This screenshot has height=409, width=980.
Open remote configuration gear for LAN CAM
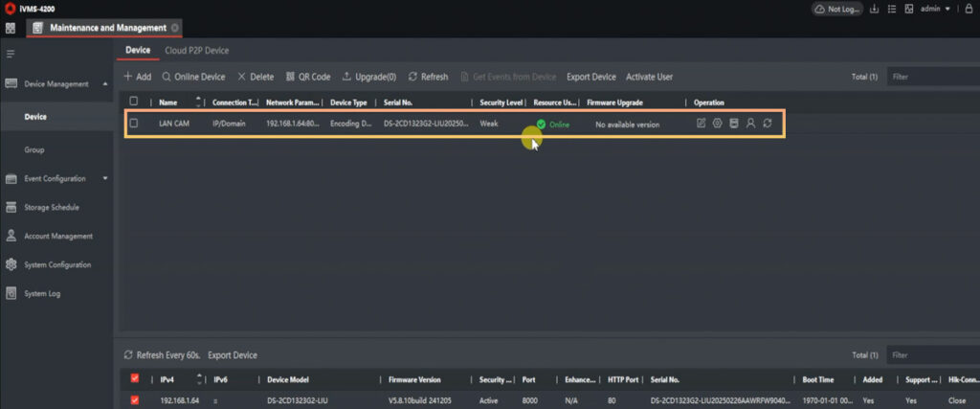(x=717, y=124)
